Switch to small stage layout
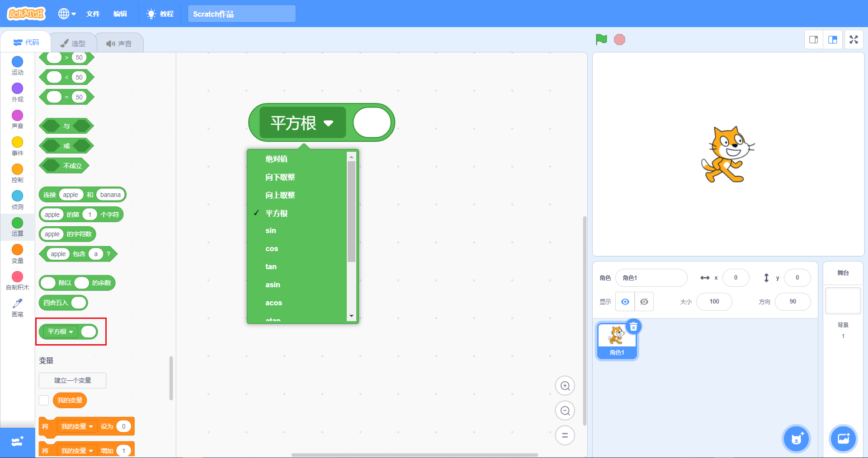868x458 pixels. 814,40
